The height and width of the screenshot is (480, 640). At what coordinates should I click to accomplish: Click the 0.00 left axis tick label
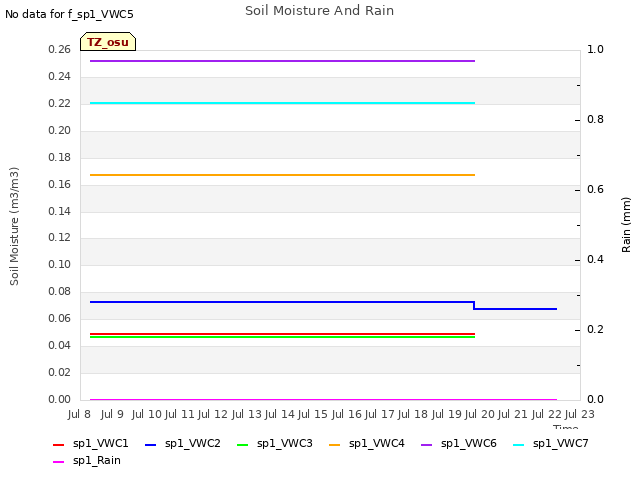pyautogui.click(x=60, y=399)
